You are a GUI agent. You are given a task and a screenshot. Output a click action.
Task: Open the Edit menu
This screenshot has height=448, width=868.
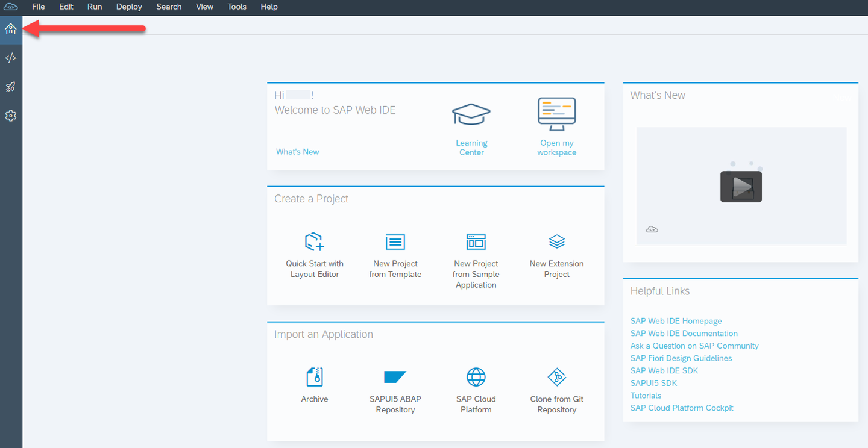[x=66, y=7]
